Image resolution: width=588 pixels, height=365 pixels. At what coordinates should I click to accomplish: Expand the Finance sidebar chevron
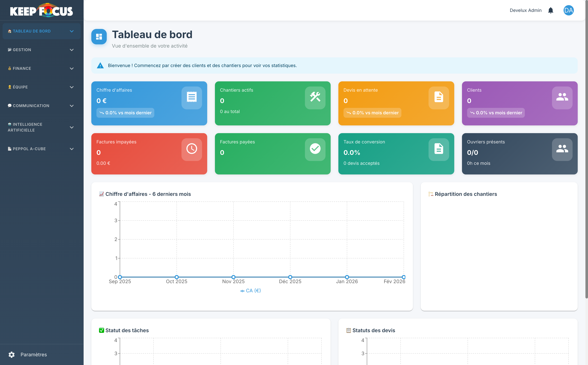pos(72,68)
